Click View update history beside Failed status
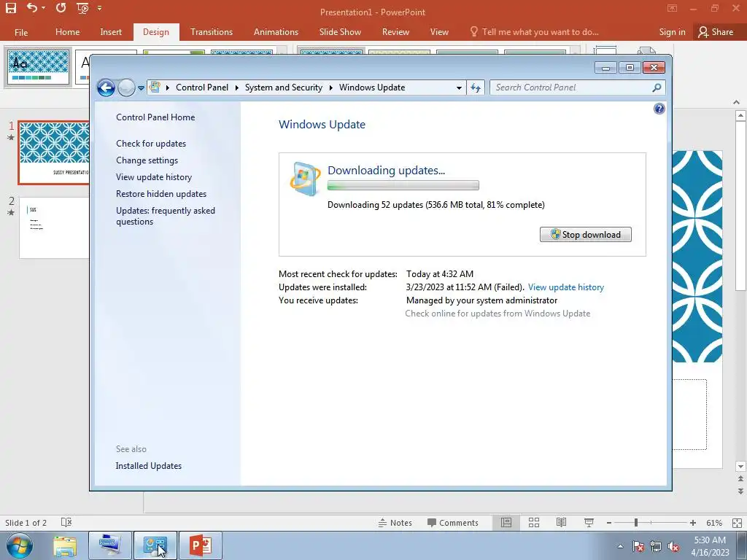The image size is (747, 560). point(566,287)
